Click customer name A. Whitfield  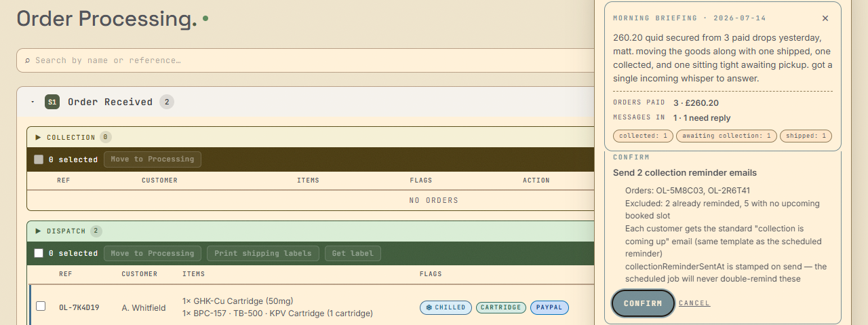144,307
